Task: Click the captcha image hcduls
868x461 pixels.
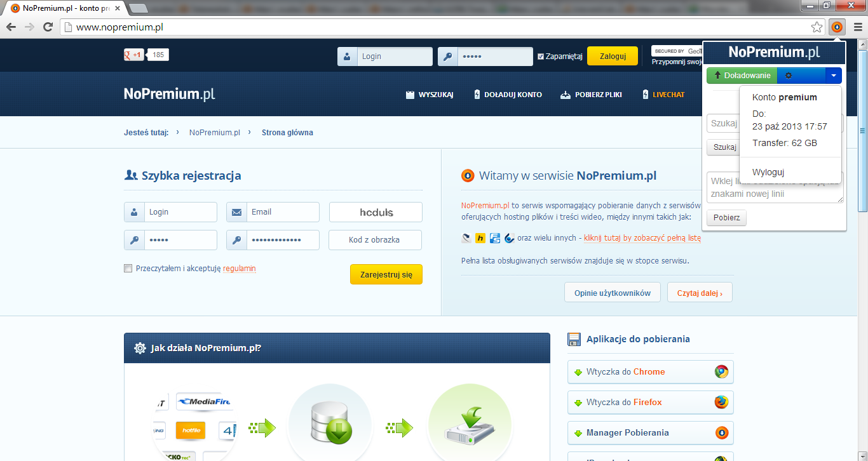Action: (x=376, y=212)
